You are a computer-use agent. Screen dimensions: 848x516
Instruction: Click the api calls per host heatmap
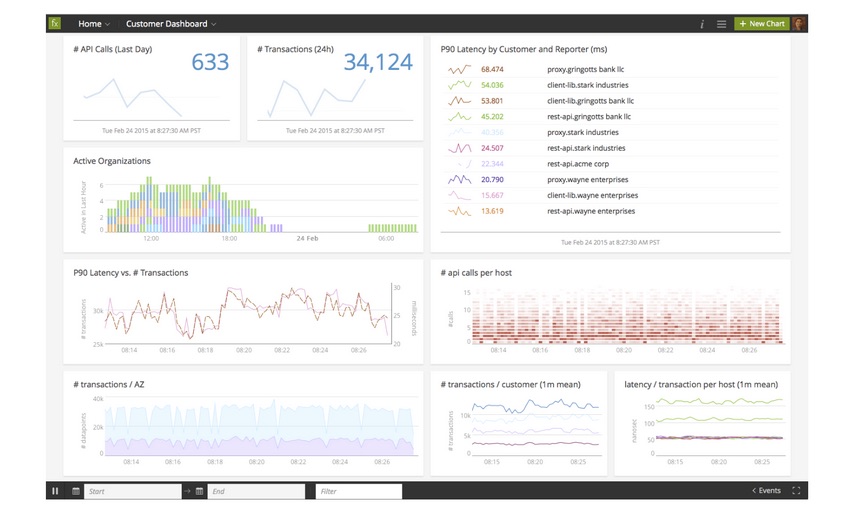pyautogui.click(x=627, y=317)
